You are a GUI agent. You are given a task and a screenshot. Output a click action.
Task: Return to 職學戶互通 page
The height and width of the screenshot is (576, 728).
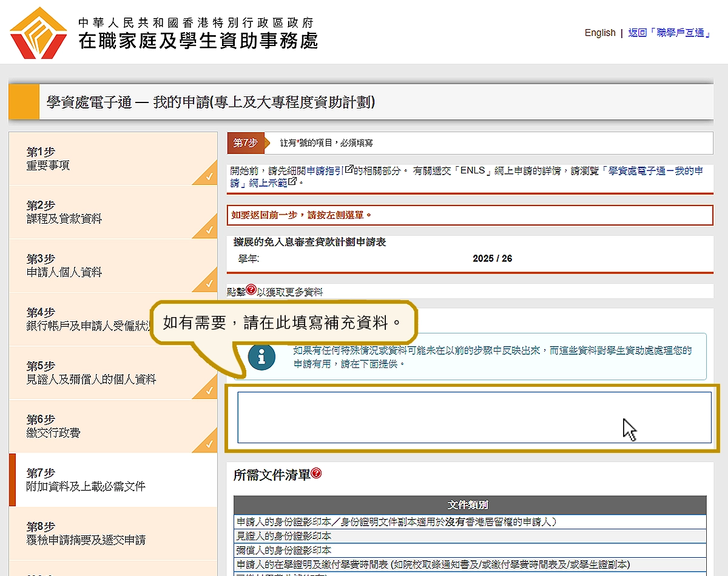coord(669,33)
